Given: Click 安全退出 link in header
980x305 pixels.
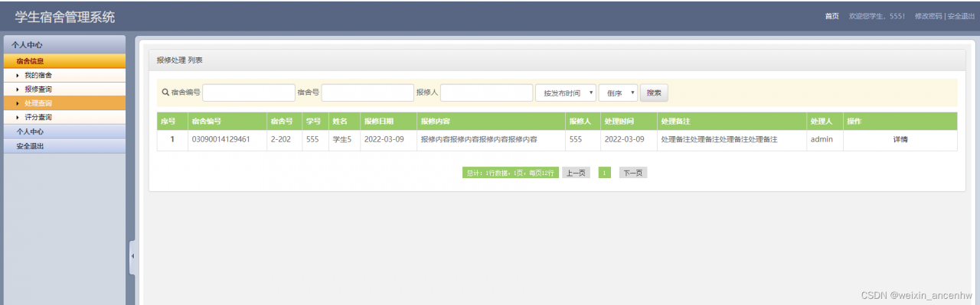Looking at the screenshot, I should pos(961,16).
